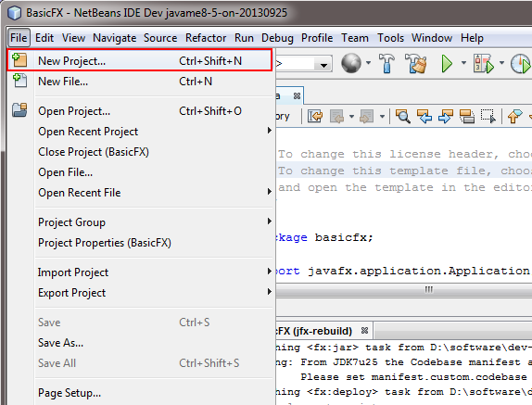Click the File menu
Viewport: 532px width, 405px height.
19,38
